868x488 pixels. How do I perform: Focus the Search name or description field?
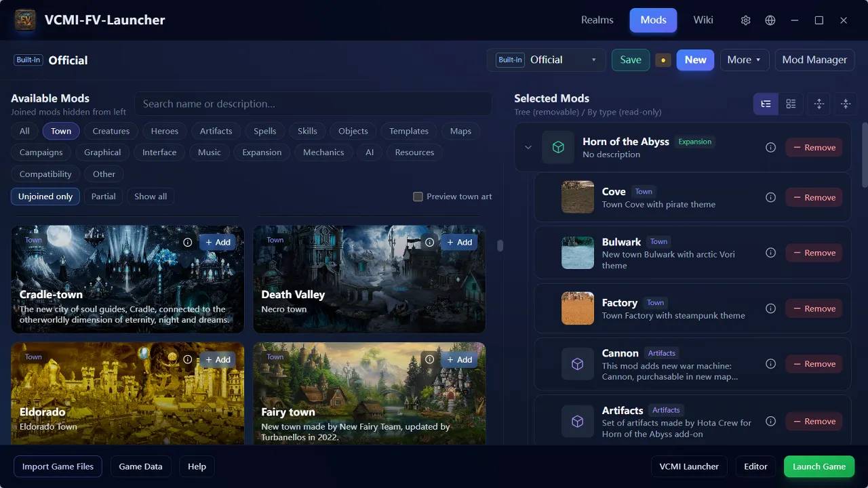(313, 104)
